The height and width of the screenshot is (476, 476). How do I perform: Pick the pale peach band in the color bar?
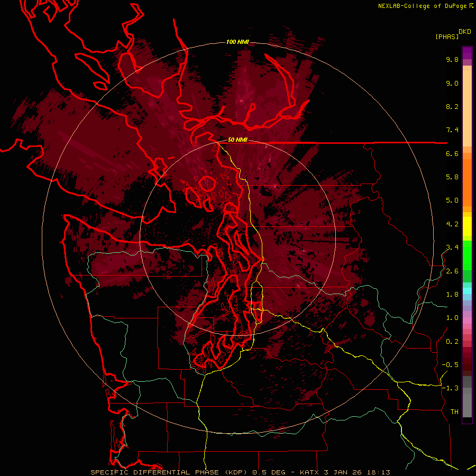467,108
